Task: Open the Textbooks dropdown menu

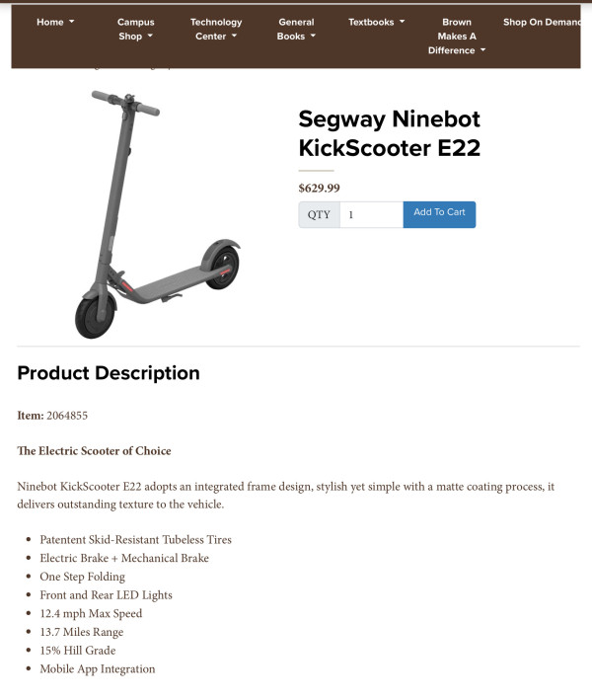Action: pos(377,22)
